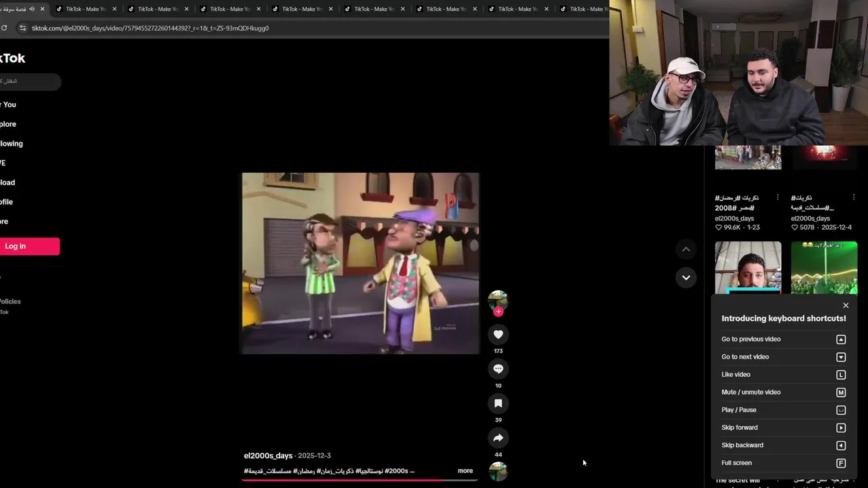Open Profile in the sidebar
This screenshot has width=868, height=488.
7,202
